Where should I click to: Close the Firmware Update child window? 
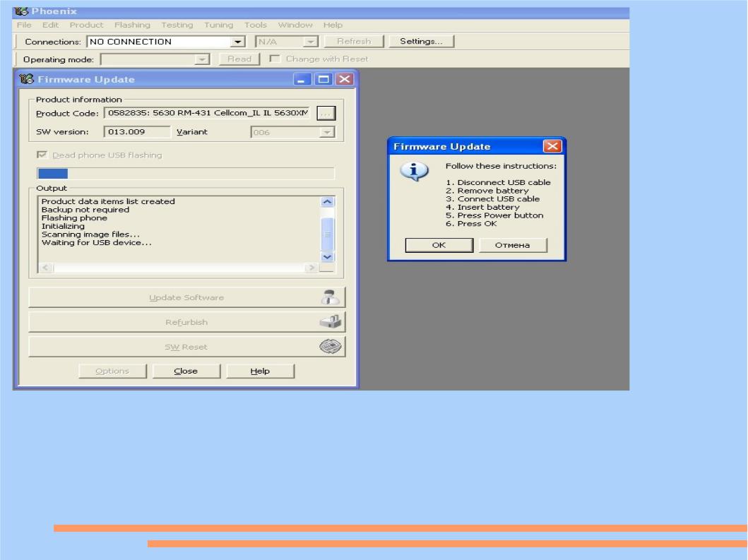pos(345,79)
